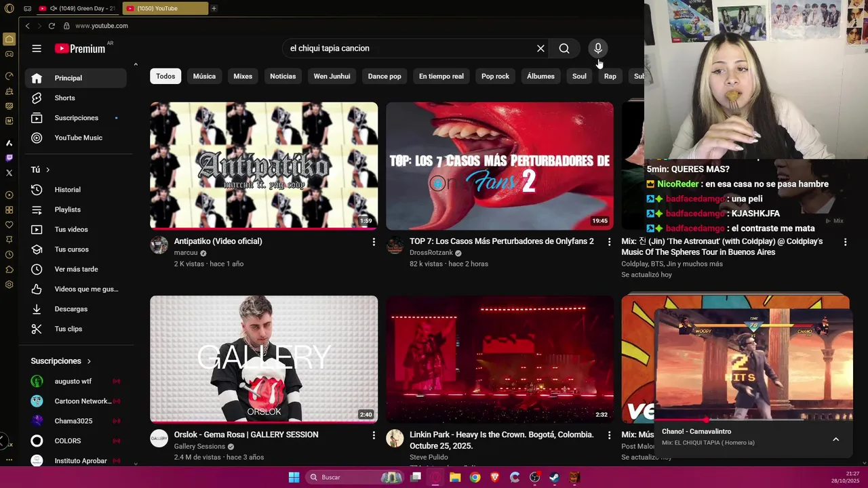Screen dimensions: 868x488
Task: Go to YouTube Premium home logo
Action: tap(80, 48)
